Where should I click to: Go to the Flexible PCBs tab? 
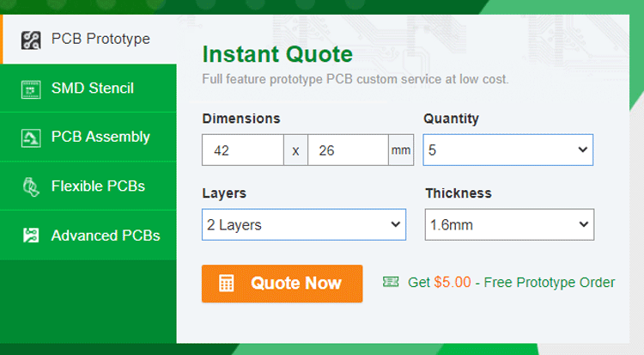[x=98, y=187]
